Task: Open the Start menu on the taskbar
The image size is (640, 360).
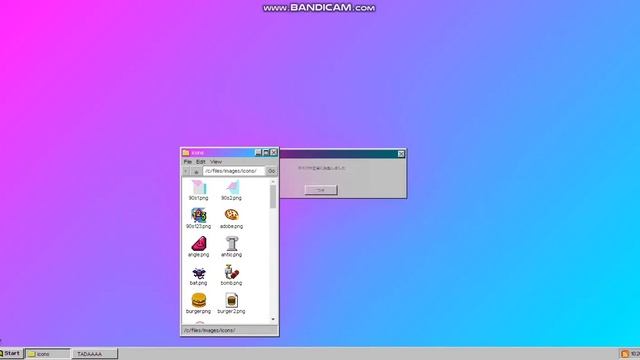Action: click(x=11, y=353)
